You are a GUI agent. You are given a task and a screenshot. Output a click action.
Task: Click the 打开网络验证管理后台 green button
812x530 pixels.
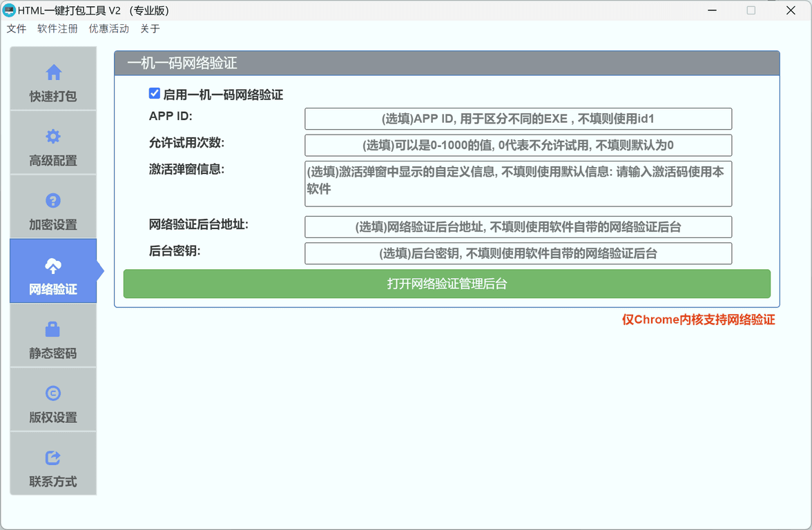(446, 284)
